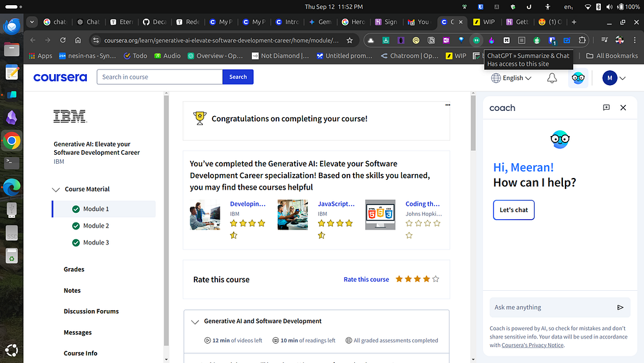Open the English language dropdown
Screen dimensions: 644x363
point(511,78)
